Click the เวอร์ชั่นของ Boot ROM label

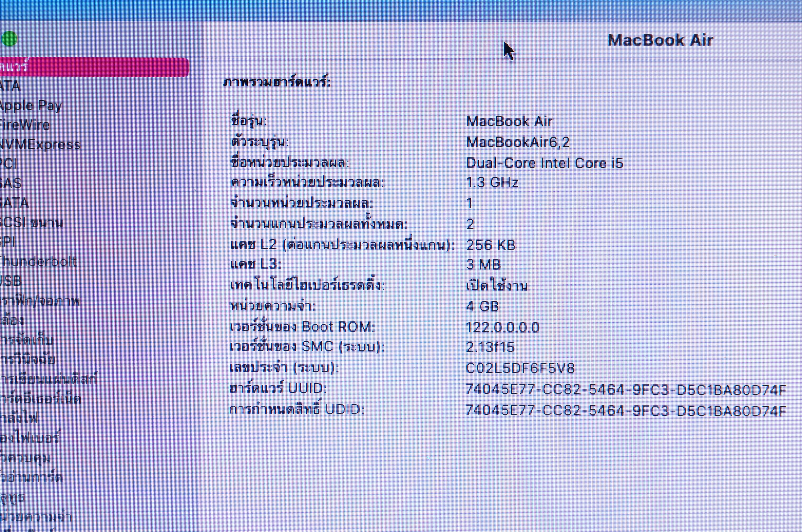(302, 327)
